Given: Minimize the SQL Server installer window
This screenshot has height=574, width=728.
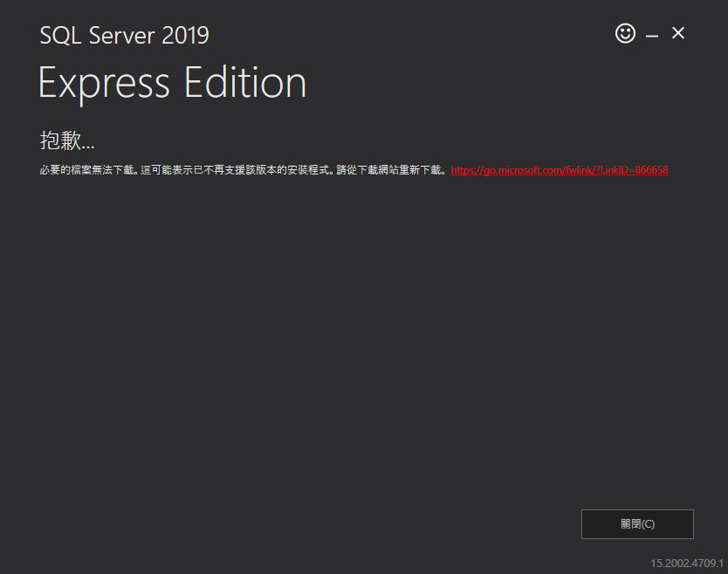Looking at the screenshot, I should click(652, 36).
